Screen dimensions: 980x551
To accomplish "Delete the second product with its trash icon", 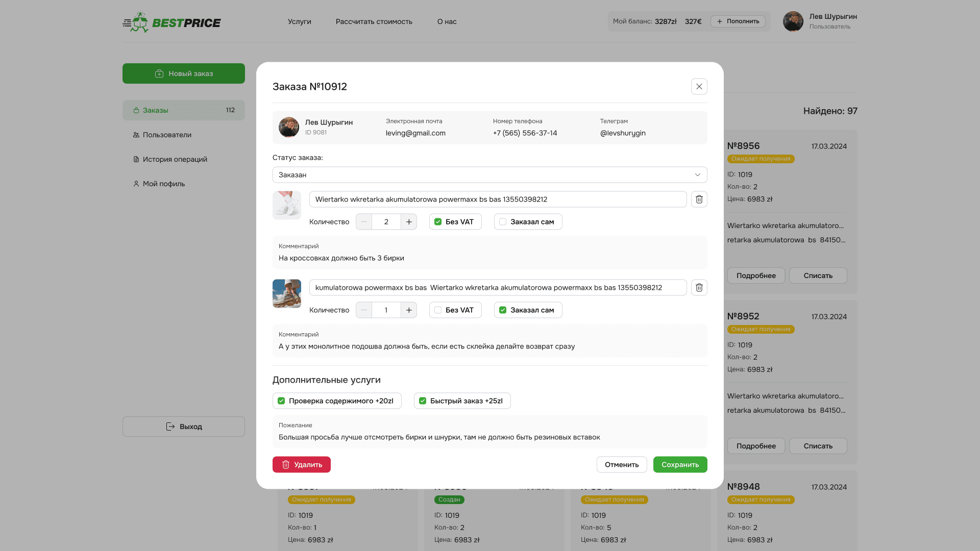I will 699,288.
